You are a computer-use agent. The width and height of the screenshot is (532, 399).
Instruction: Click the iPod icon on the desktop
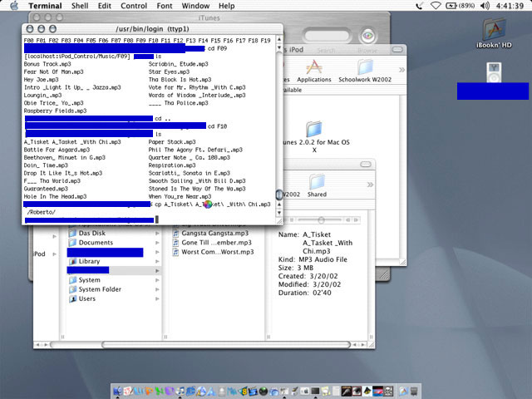coord(493,71)
